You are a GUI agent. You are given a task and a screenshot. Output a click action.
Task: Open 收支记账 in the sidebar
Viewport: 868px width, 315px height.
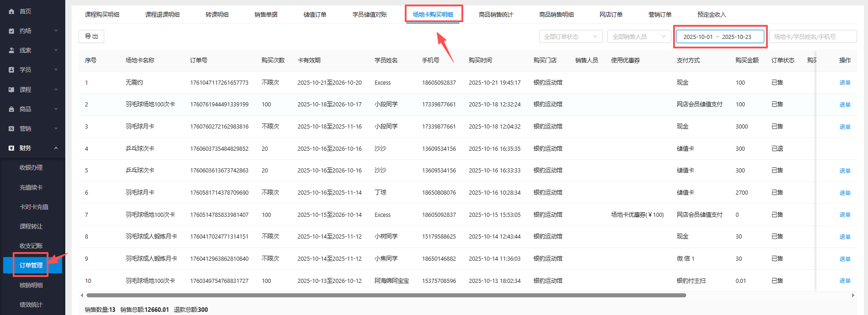click(x=31, y=246)
